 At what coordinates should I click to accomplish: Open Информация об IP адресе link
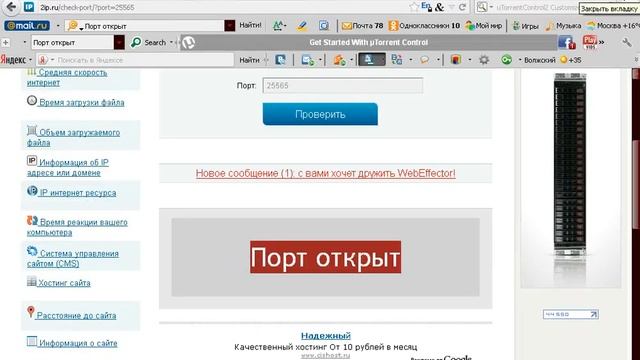[68, 167]
